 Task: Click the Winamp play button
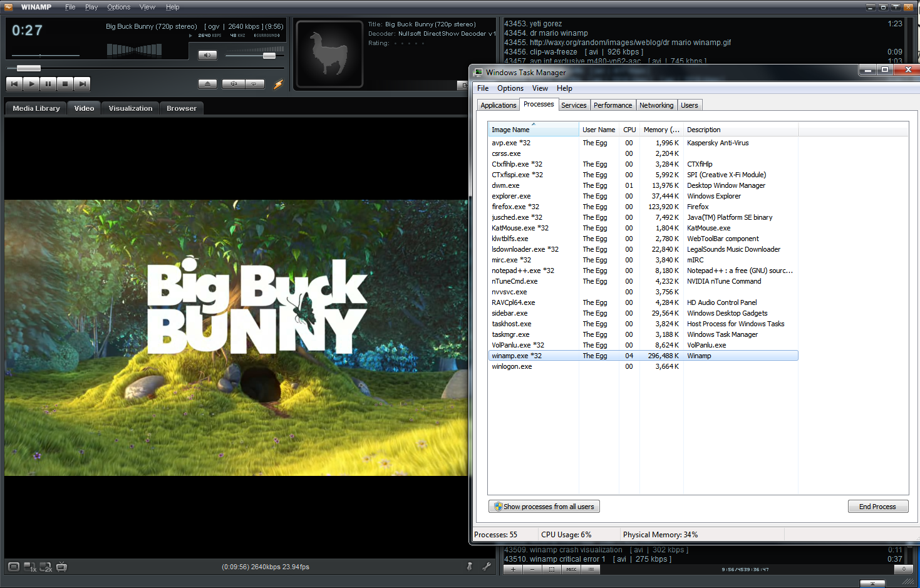pyautogui.click(x=31, y=83)
